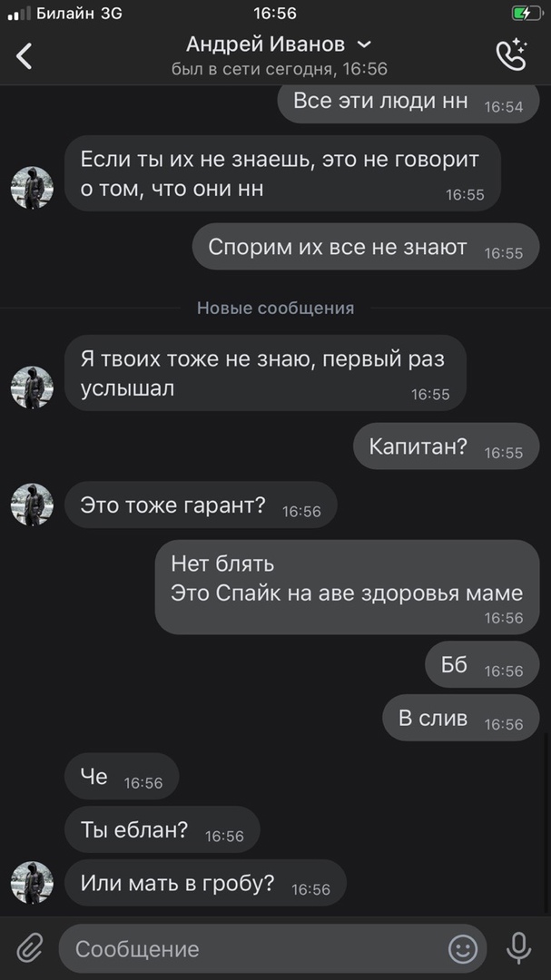Image resolution: width=551 pixels, height=980 pixels.
Task: Open the emoji sticker picker
Action: click(463, 949)
